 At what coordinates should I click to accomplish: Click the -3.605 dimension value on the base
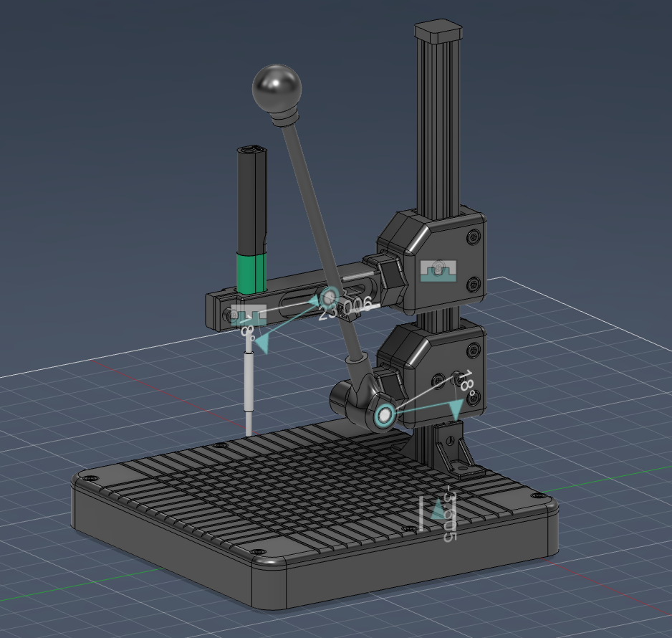point(450,514)
